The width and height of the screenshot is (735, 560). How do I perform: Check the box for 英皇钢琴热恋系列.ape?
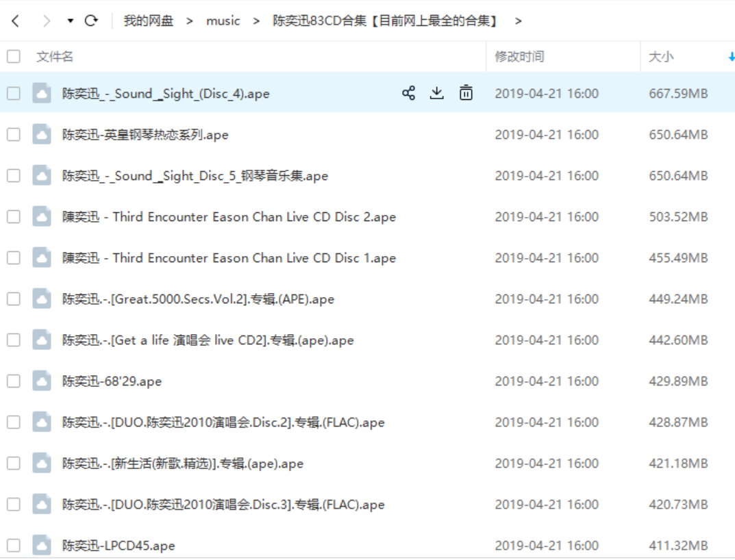[14, 134]
